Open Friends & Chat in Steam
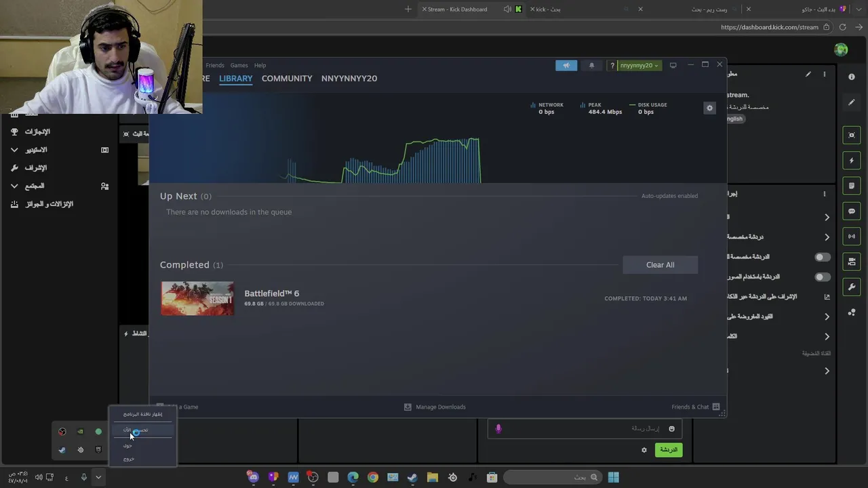868x488 pixels. pos(695,407)
